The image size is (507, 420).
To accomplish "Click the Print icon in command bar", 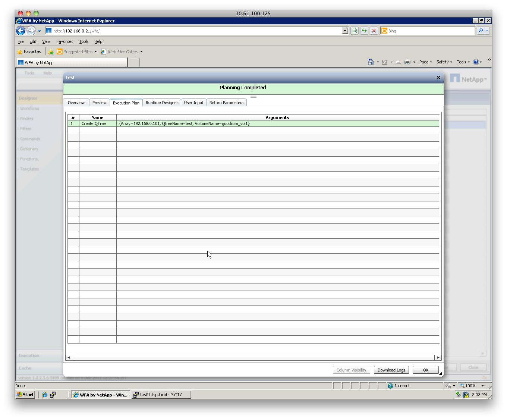I will [407, 62].
